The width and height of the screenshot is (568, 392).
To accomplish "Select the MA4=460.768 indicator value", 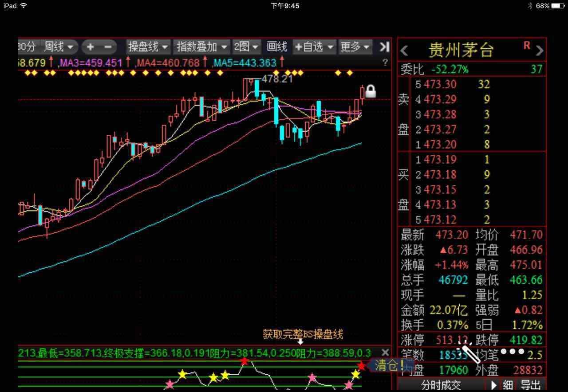I will [x=168, y=63].
